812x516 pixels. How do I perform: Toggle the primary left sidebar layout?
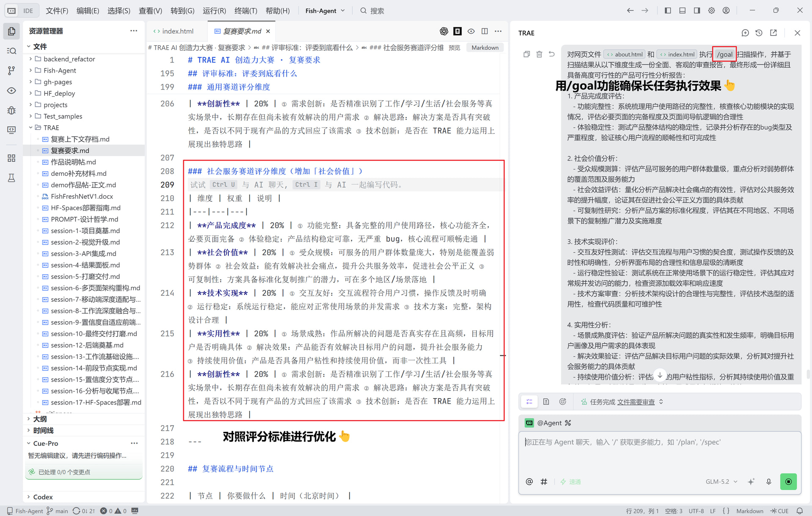pyautogui.click(x=668, y=11)
